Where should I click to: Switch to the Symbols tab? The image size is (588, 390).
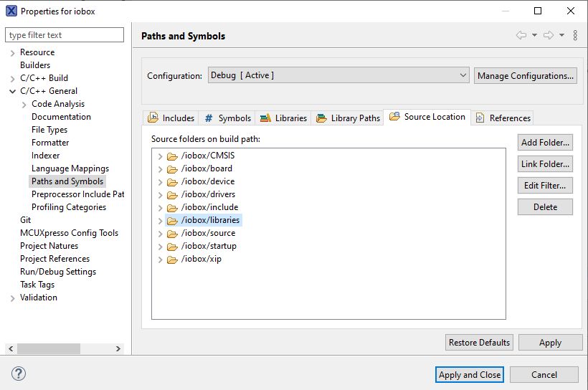pyautogui.click(x=227, y=118)
